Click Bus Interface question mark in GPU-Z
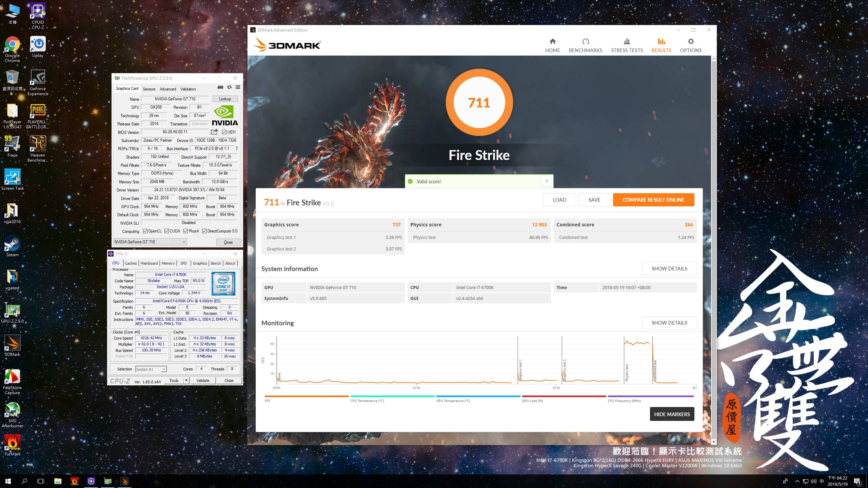The image size is (868, 488). [237, 148]
